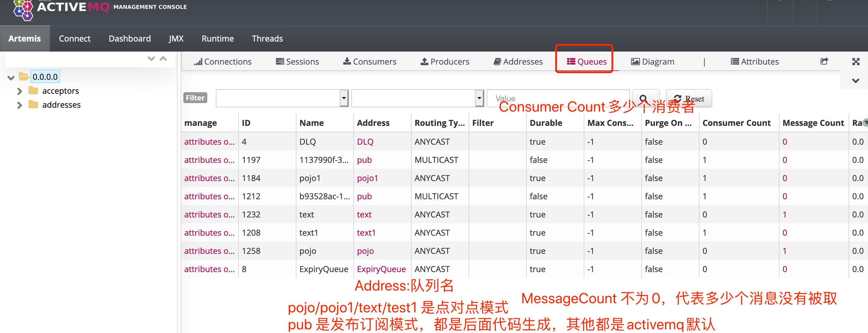This screenshot has width=868, height=333.
Task: Switch to the Consumers tab
Action: coord(370,62)
